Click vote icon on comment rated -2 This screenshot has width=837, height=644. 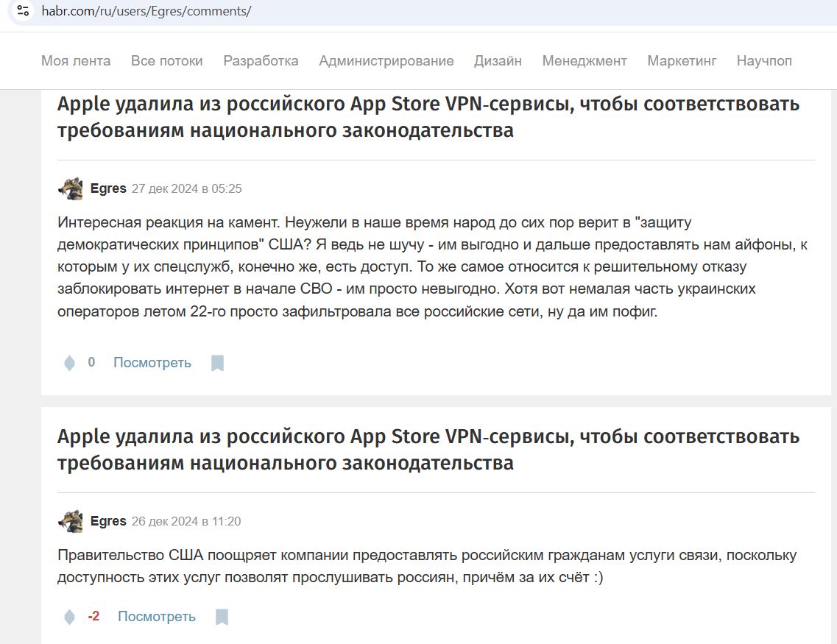pyautogui.click(x=69, y=617)
